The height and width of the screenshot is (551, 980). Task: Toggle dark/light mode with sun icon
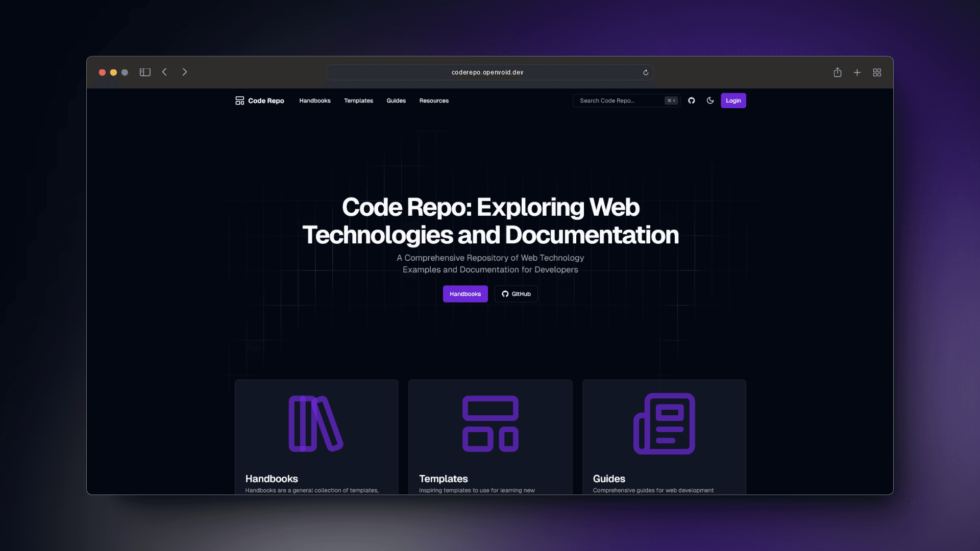(x=710, y=100)
